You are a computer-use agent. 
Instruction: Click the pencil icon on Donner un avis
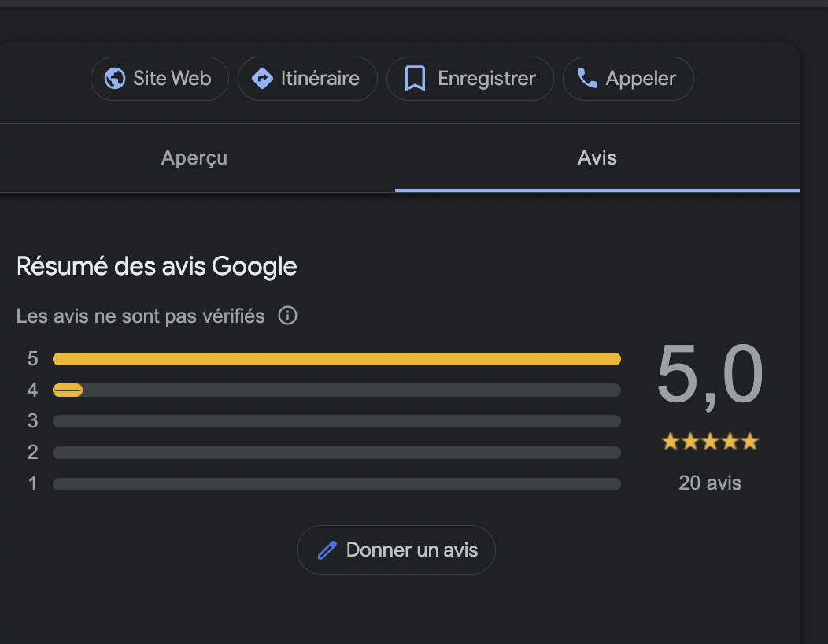[x=327, y=550]
